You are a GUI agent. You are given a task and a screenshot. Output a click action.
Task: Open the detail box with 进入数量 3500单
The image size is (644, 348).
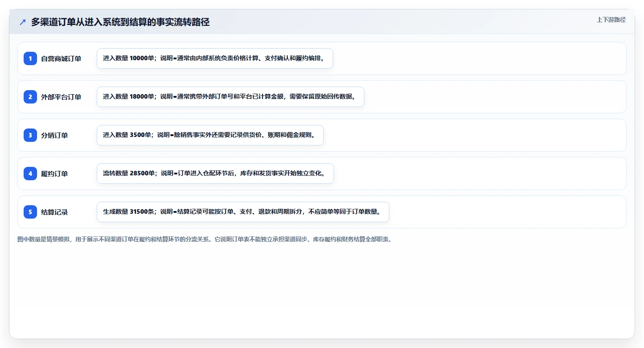pyautogui.click(x=210, y=135)
